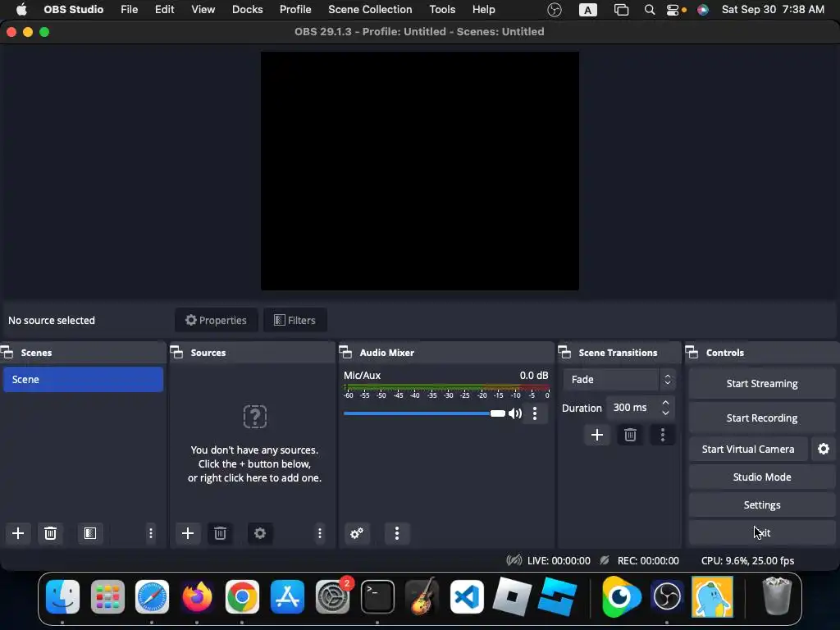Open Control Center in menu bar
The height and width of the screenshot is (630, 840).
click(673, 10)
